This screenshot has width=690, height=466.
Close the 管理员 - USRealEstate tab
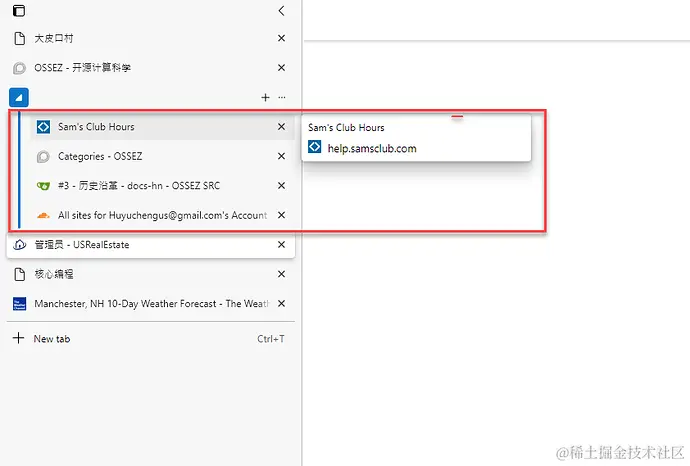coord(282,245)
